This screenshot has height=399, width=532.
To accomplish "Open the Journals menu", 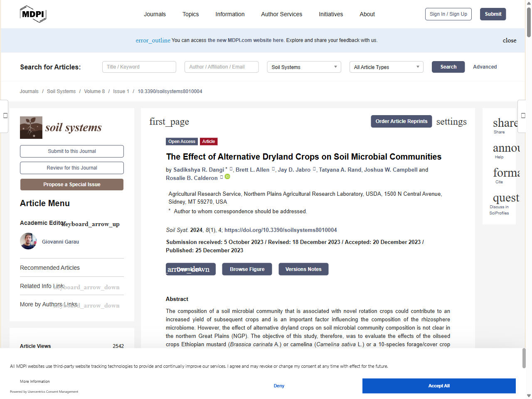I will coord(155,14).
